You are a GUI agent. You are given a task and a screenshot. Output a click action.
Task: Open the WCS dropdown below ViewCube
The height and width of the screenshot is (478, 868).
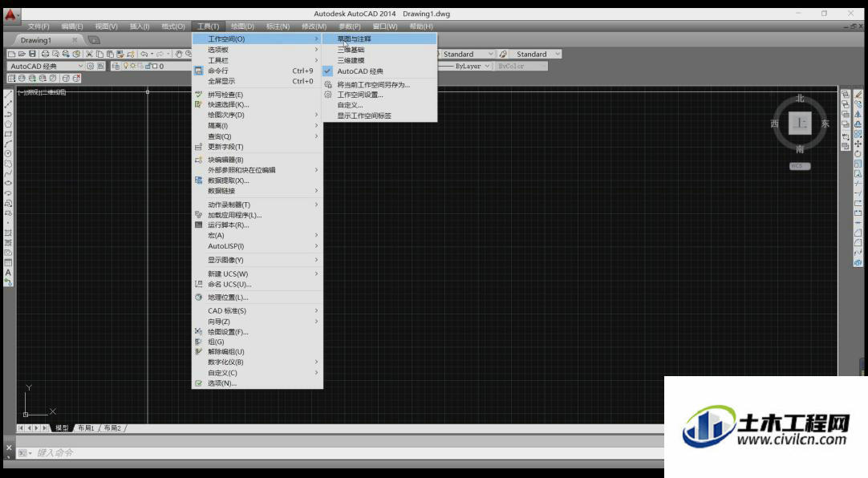[x=800, y=166]
